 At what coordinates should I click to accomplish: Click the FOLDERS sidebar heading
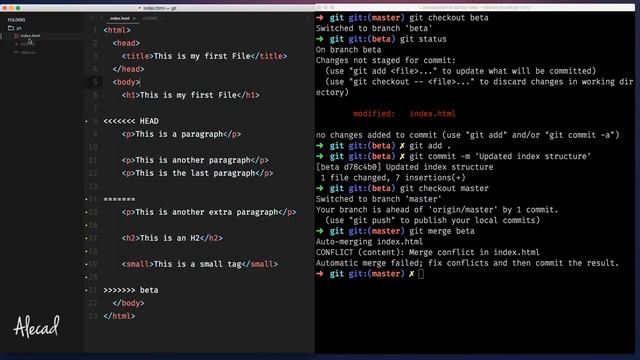point(16,20)
